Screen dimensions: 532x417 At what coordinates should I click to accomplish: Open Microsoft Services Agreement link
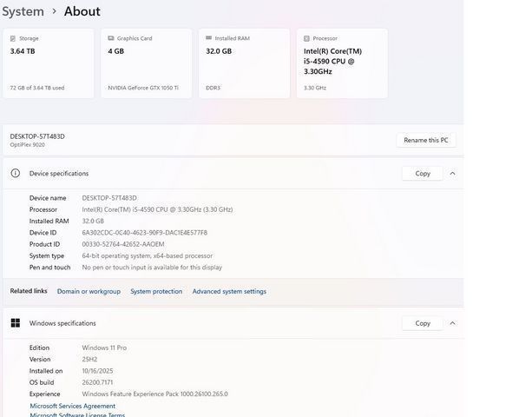tap(73, 406)
